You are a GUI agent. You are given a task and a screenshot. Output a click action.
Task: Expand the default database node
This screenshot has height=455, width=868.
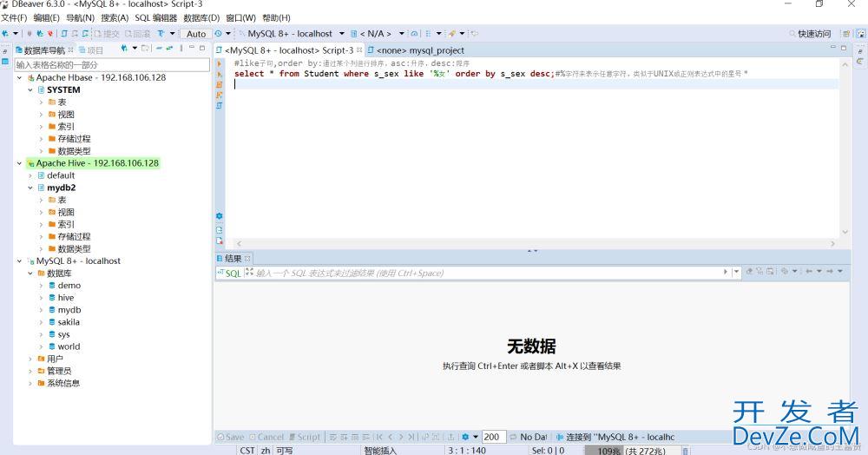point(30,175)
